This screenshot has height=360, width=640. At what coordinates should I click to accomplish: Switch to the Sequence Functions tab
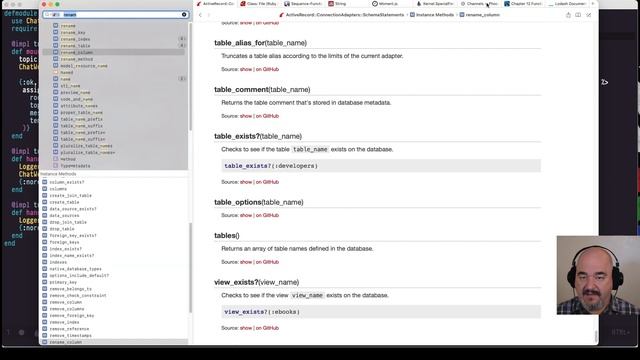[x=303, y=4]
